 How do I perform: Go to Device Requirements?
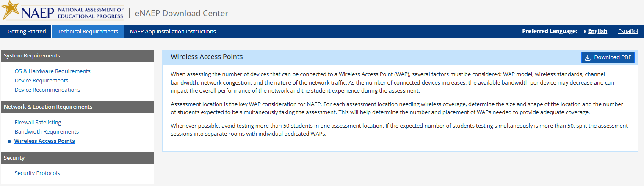pyautogui.click(x=41, y=81)
